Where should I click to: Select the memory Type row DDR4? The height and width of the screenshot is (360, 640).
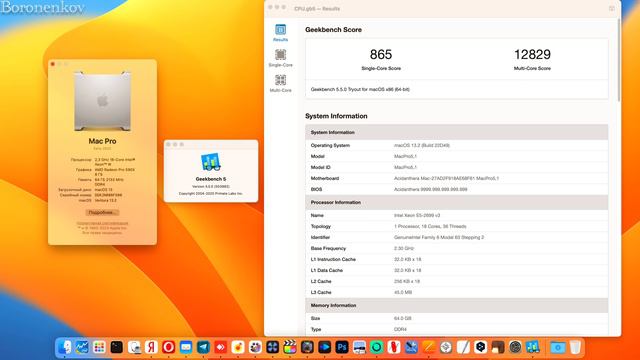click(457, 329)
